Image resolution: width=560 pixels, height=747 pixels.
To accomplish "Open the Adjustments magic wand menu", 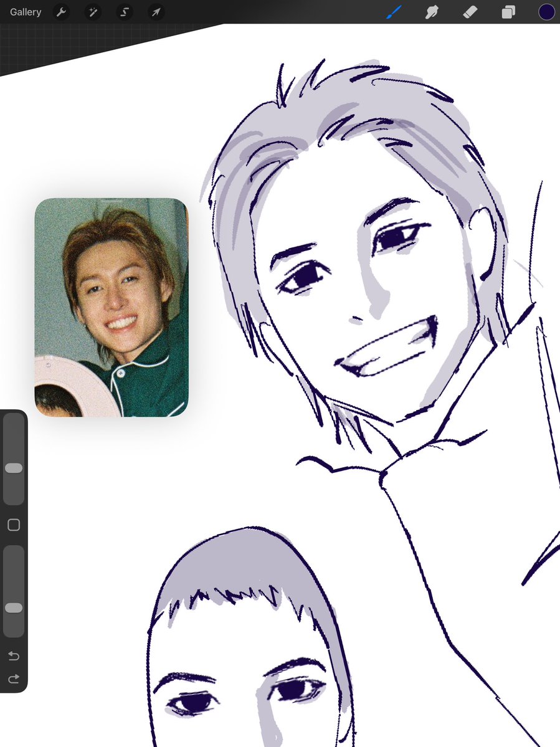I will [93, 12].
